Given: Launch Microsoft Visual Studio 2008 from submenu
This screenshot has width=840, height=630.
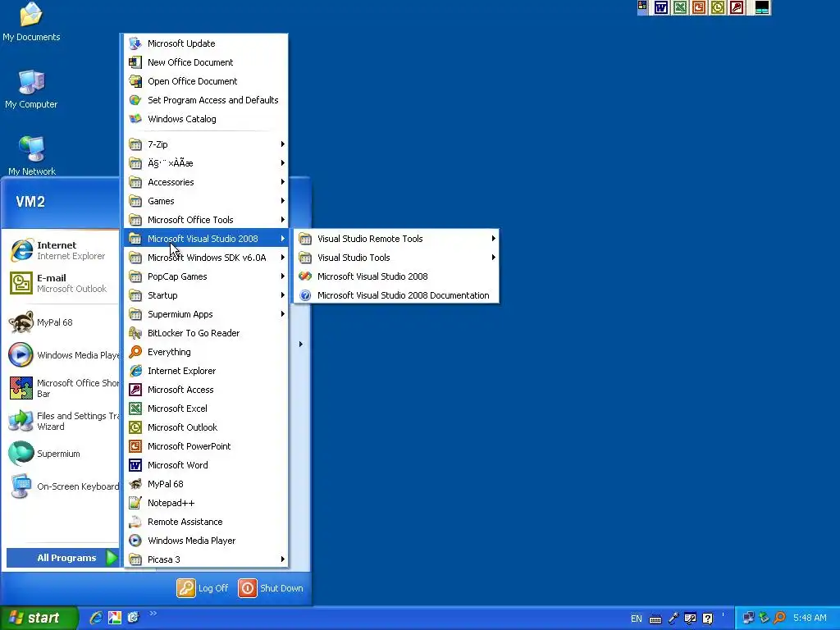Looking at the screenshot, I should 396,276.
